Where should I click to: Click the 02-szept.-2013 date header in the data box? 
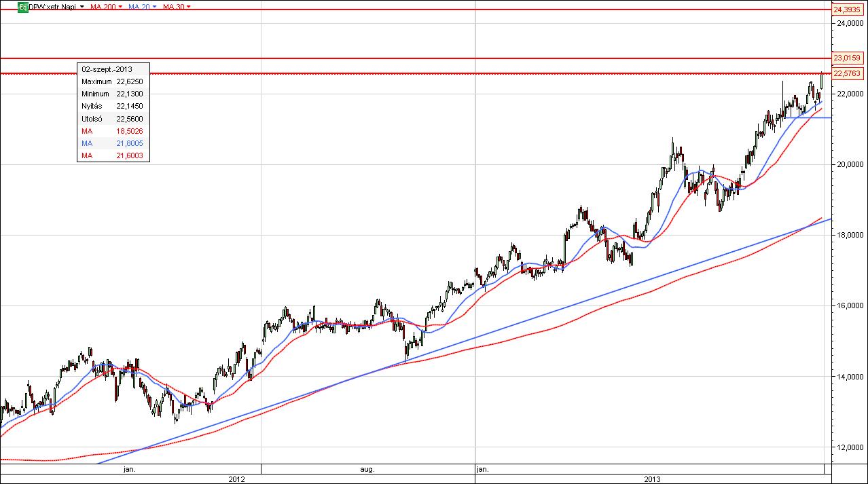coord(113,69)
